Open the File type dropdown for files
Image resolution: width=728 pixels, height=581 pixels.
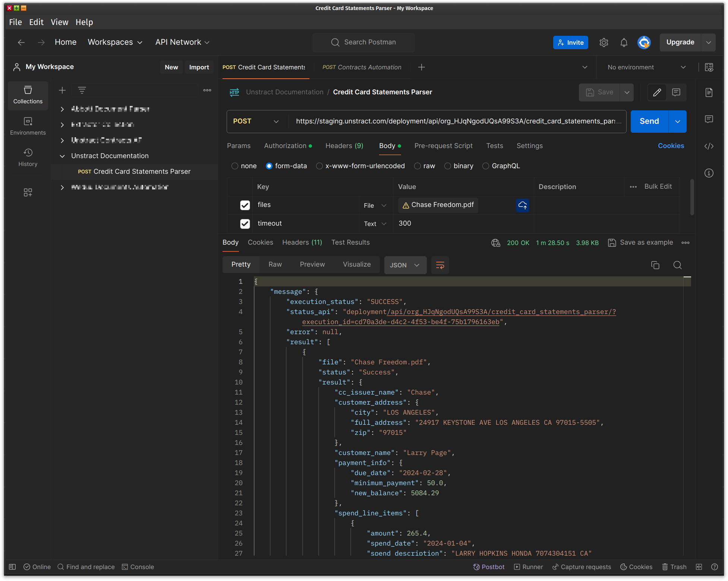click(x=375, y=205)
